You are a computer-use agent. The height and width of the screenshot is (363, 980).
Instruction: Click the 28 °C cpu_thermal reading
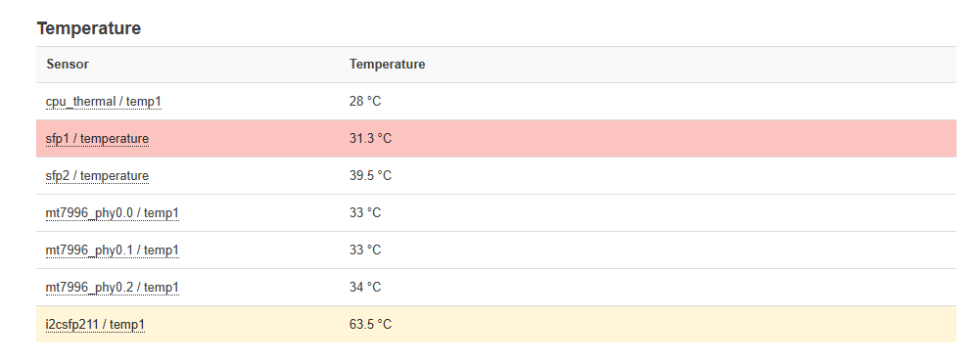365,101
